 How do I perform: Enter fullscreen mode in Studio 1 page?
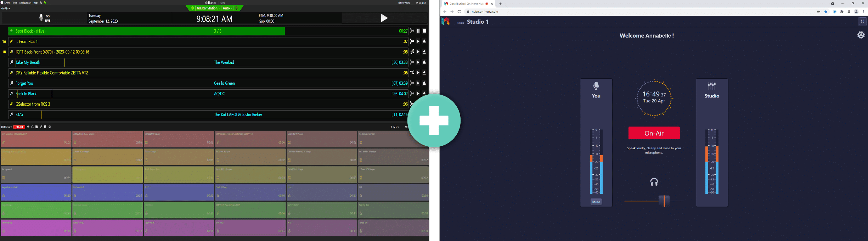point(862,21)
